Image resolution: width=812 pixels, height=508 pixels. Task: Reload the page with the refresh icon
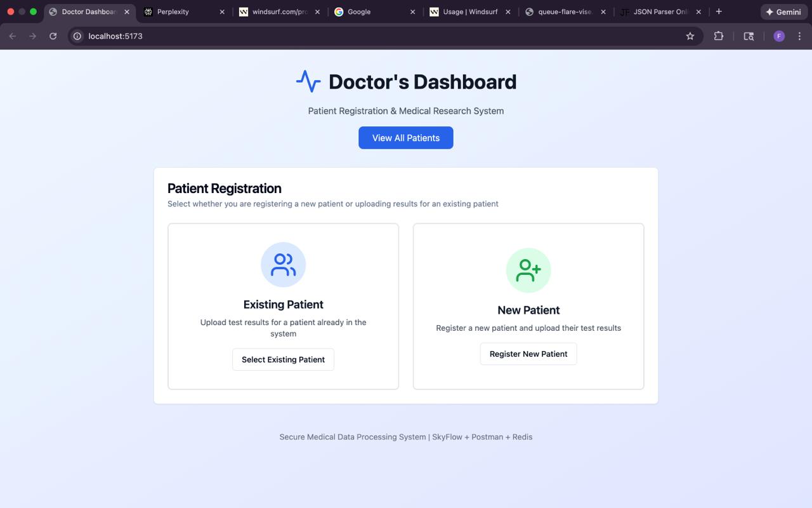[x=53, y=36]
